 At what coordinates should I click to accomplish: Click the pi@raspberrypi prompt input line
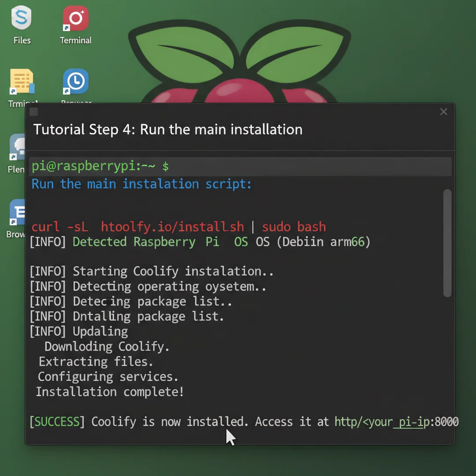click(x=240, y=166)
